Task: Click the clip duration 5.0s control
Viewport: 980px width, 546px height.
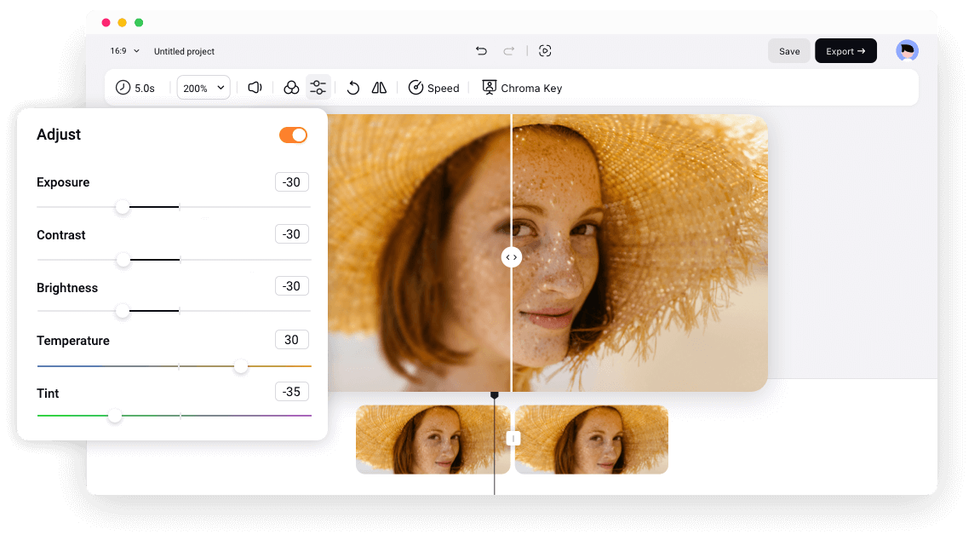Action: coord(136,87)
